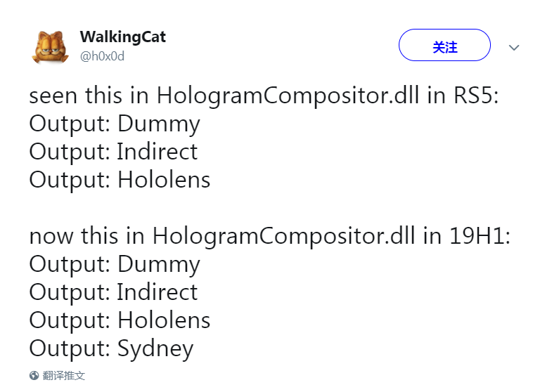Click Dummy in the RS5 output list
This screenshot has width=552, height=392.
click(159, 124)
